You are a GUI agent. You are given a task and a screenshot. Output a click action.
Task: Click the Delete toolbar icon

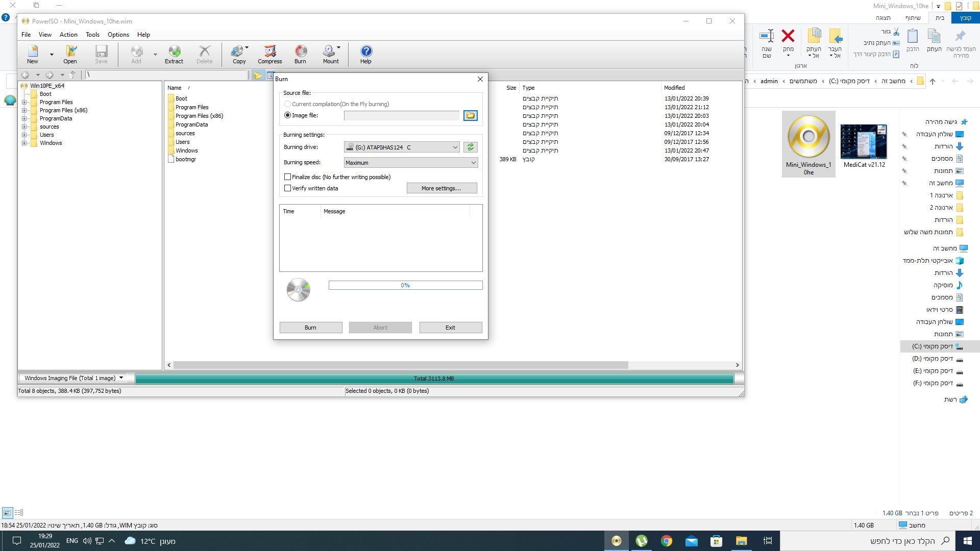click(204, 54)
